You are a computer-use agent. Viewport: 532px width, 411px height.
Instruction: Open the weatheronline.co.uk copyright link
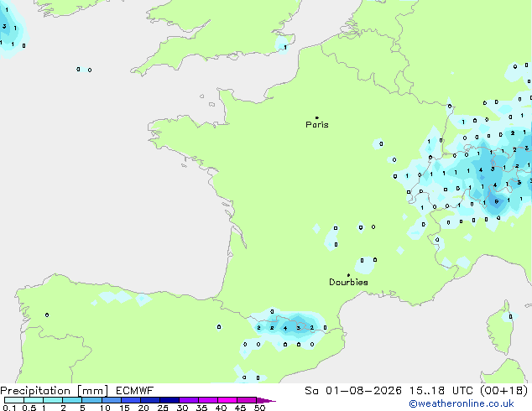(462, 403)
